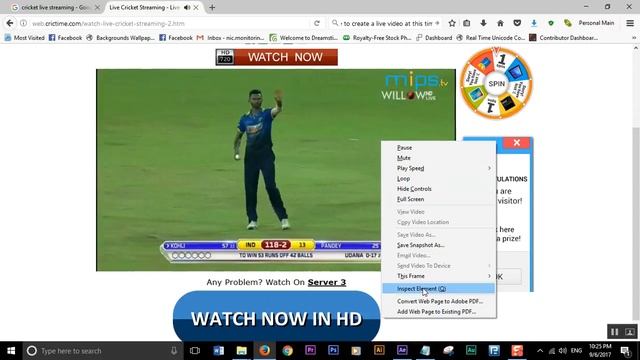Screen dimensions: 640x360
Task: Select Inspect Element (Q) menu entry
Action: tap(439, 289)
